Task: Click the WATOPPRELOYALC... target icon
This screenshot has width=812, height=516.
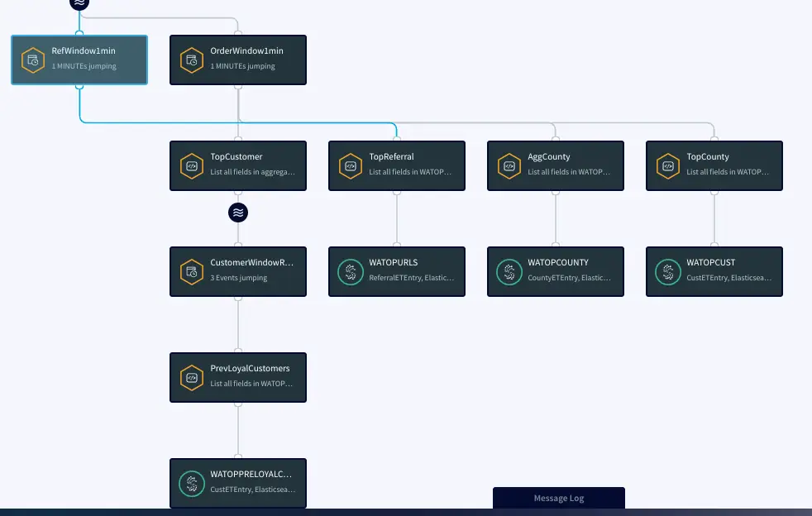Action: [x=192, y=483]
